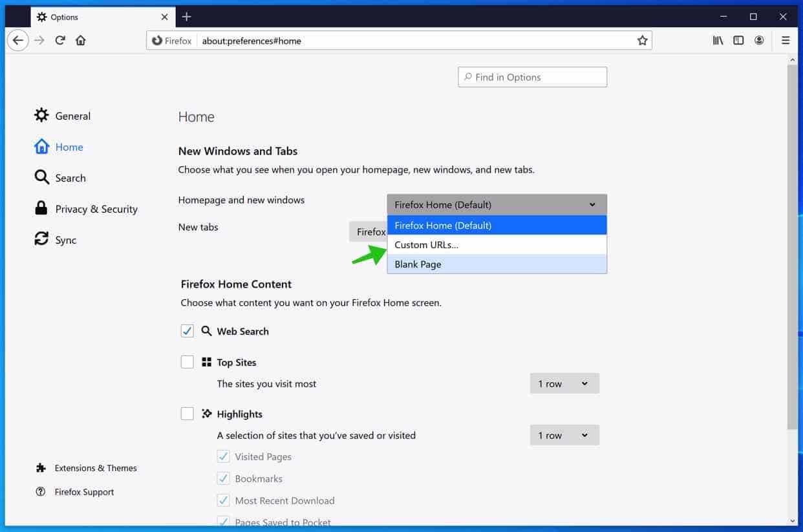803x532 pixels.
Task: Uncheck the Web Search checkbox
Action: (x=187, y=331)
